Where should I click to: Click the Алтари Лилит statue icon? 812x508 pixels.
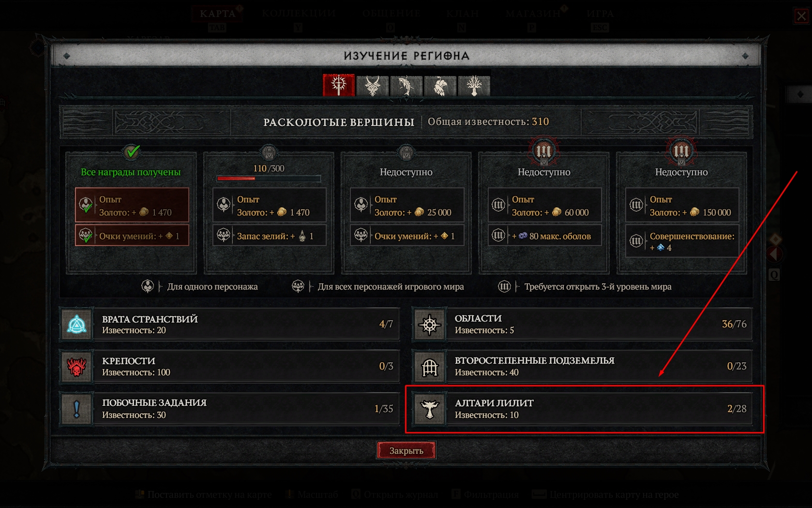(x=430, y=409)
